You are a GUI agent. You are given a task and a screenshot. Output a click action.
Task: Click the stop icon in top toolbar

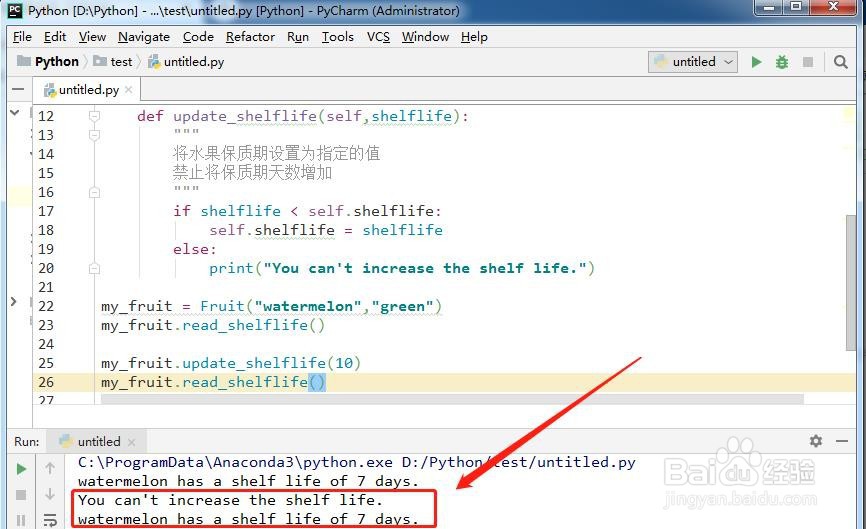807,62
